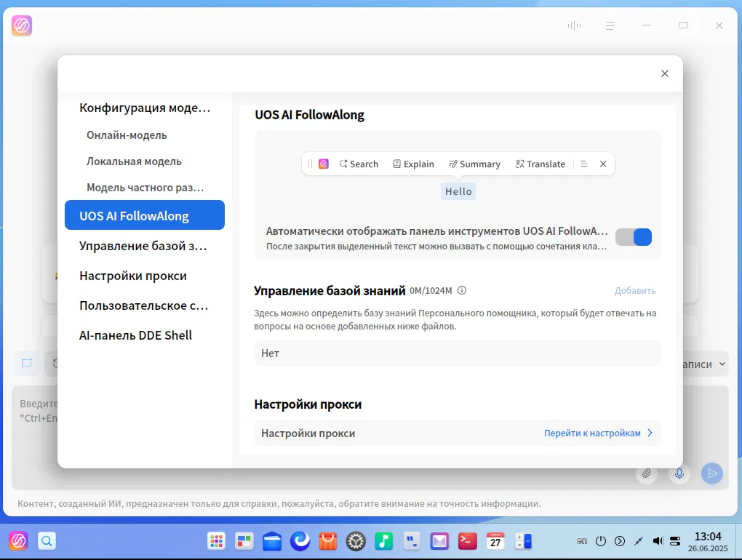Viewport: 742px width, 560px height.
Task: Open voice waveform mode in title bar
Action: click(574, 25)
